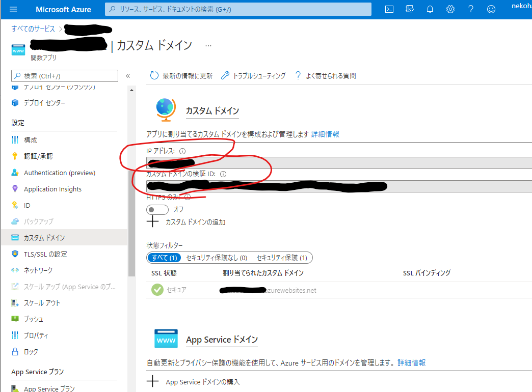Select the すべて (1) filter
The width and height of the screenshot is (532, 392).
164,258
